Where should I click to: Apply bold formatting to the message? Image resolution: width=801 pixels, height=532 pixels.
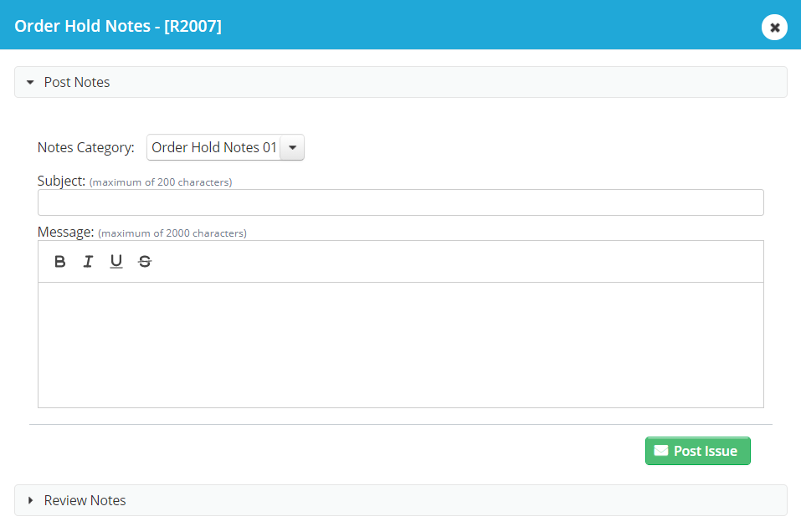tap(59, 262)
